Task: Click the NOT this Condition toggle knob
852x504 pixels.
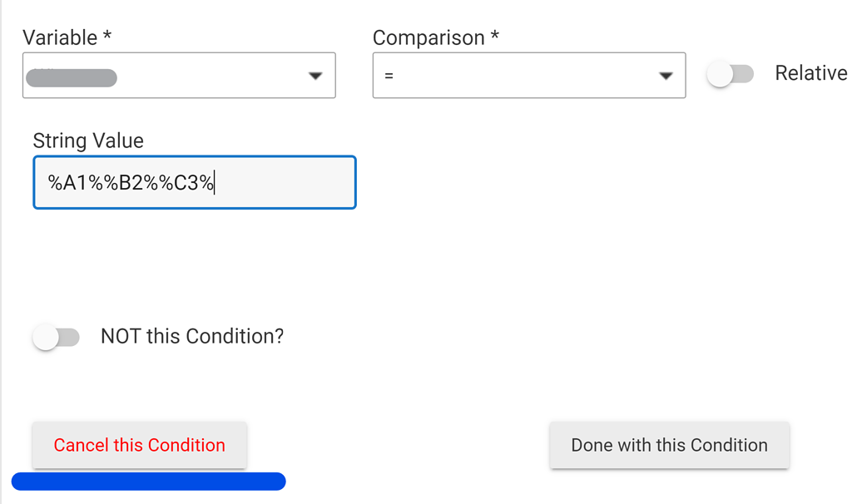Action: 47,337
